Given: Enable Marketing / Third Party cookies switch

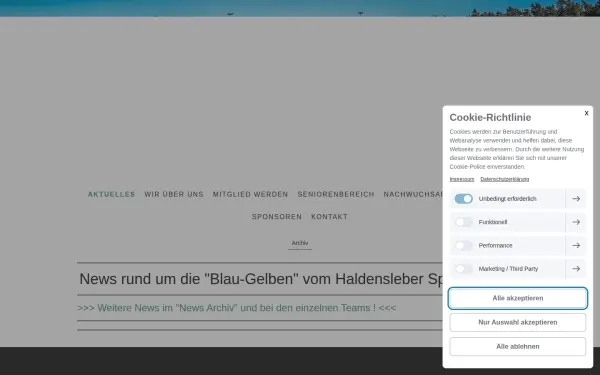Looking at the screenshot, I should [463, 269].
